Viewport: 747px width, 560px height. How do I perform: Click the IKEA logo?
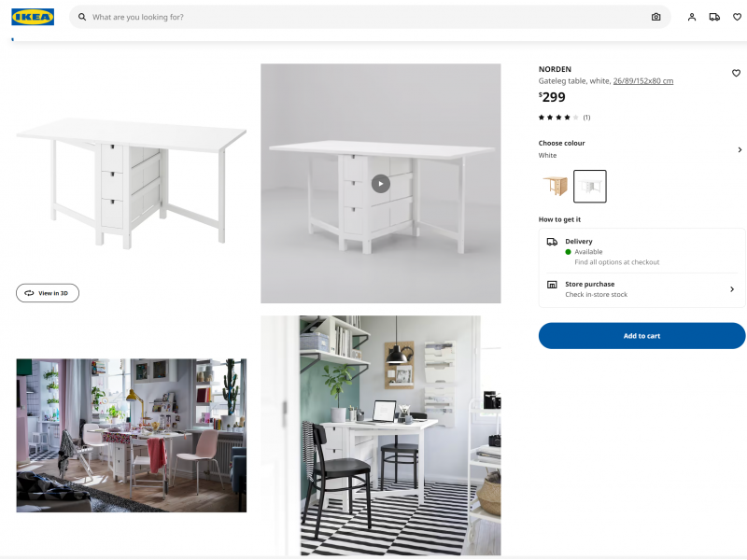(x=33, y=17)
